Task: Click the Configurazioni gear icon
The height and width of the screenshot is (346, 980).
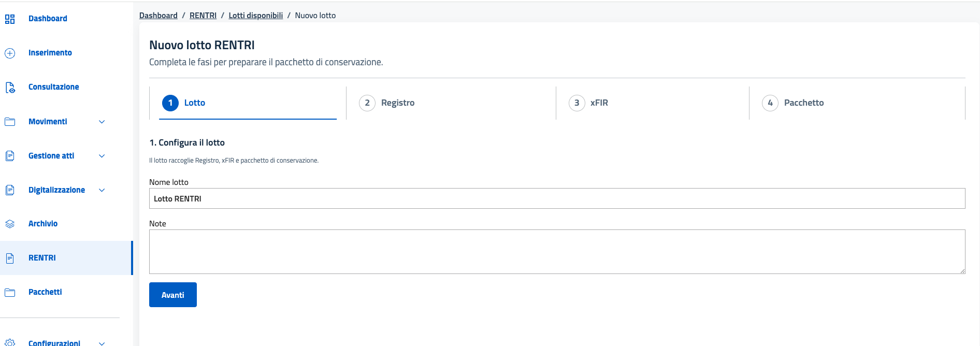Action: pos(10,342)
